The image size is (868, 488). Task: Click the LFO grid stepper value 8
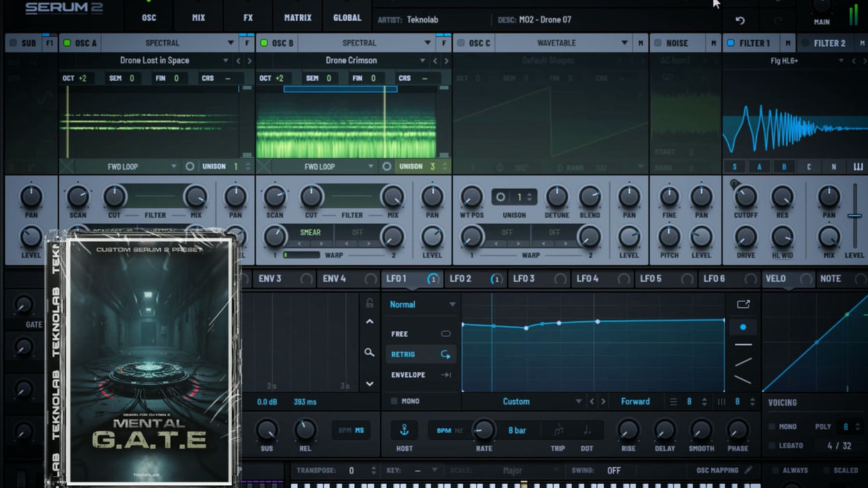coord(690,402)
